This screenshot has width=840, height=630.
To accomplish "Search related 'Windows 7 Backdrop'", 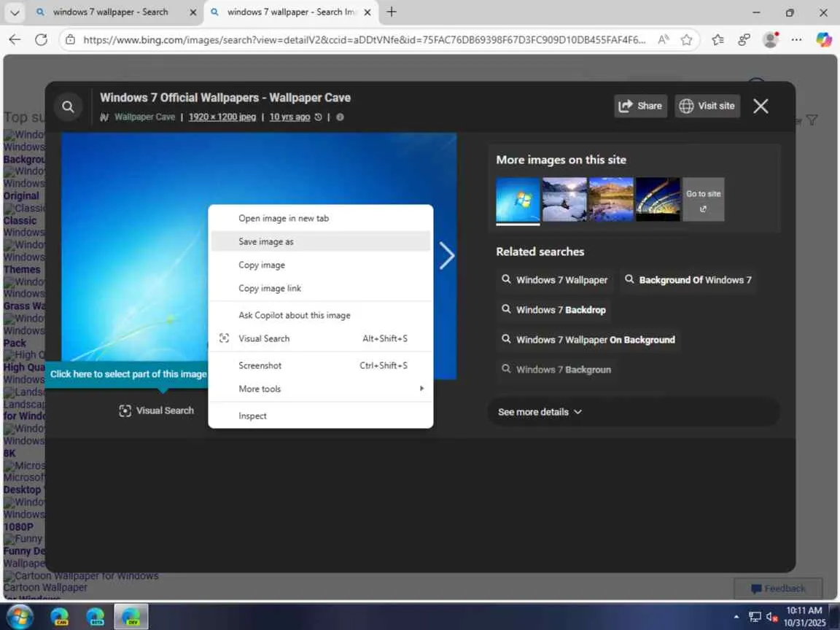I will [x=554, y=310].
